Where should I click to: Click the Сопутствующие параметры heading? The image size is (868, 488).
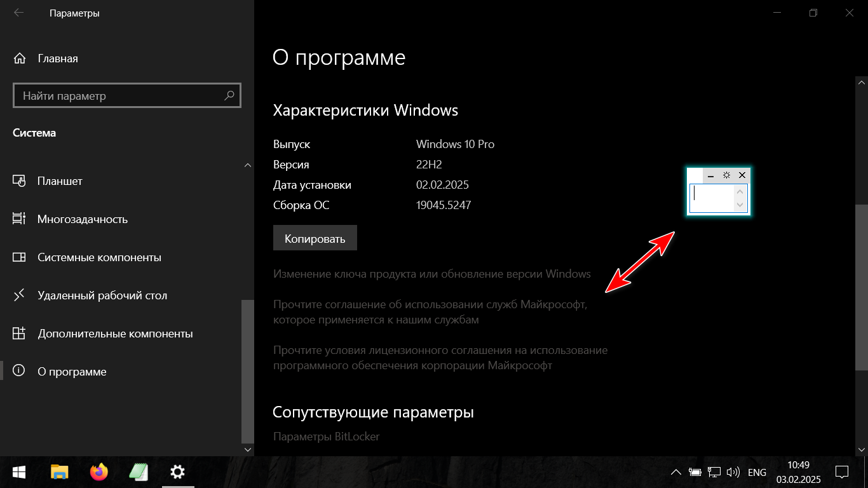[373, 412]
